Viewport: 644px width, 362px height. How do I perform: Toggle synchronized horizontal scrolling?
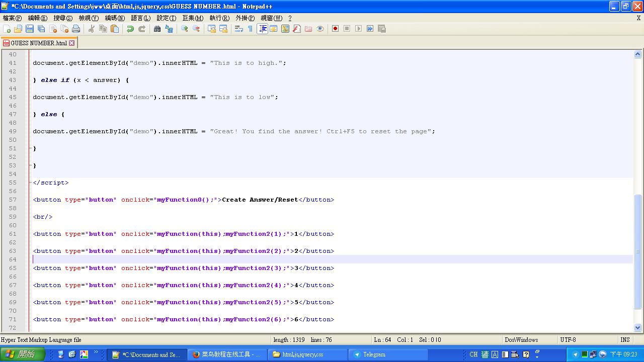coord(223,29)
